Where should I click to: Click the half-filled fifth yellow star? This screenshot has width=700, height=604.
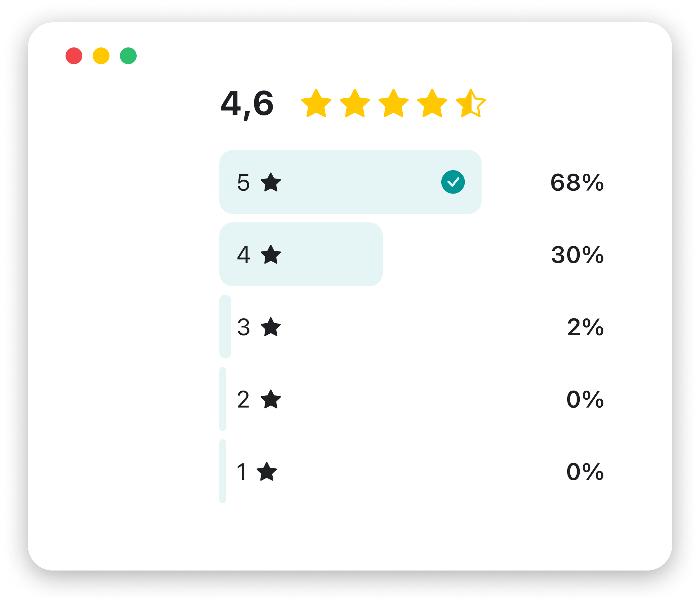471,104
